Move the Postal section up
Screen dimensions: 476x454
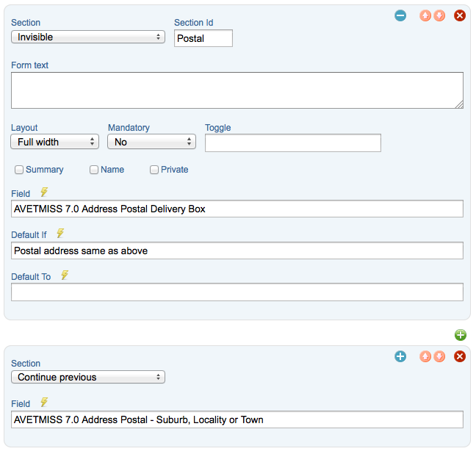(x=425, y=15)
